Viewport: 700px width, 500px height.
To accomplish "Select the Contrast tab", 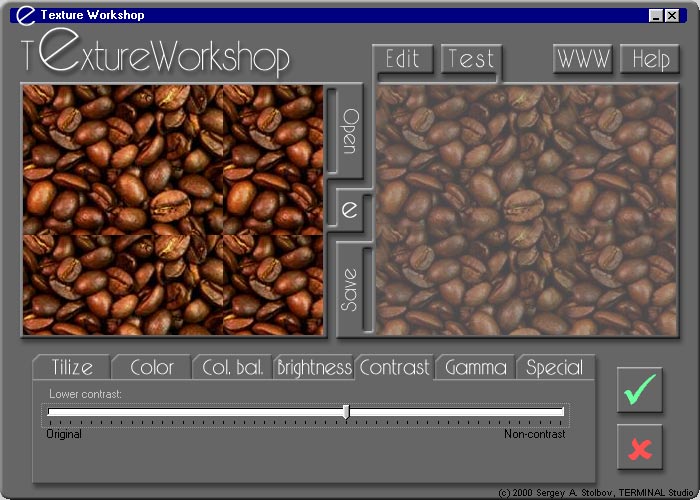I will [395, 367].
